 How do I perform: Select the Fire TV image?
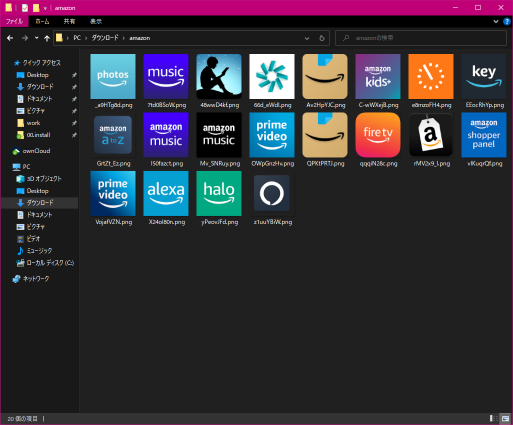(x=378, y=135)
